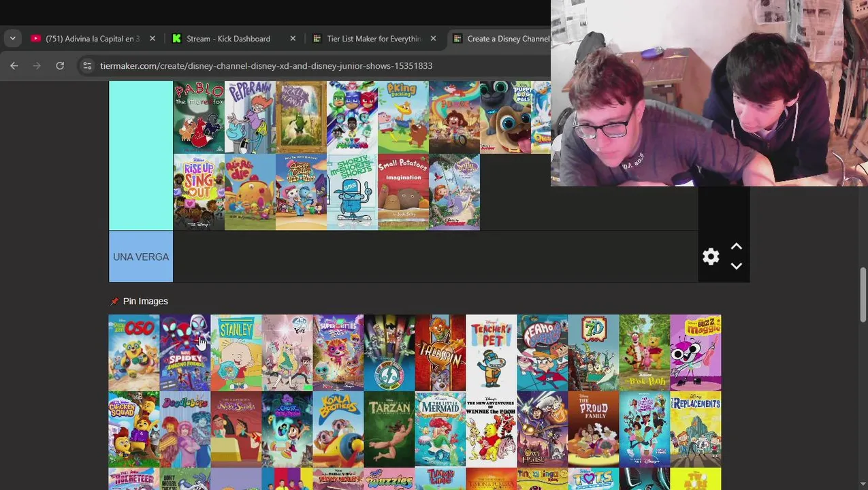This screenshot has height=490, width=868.
Task: Select The Little Mermaid poster
Action: tap(440, 429)
